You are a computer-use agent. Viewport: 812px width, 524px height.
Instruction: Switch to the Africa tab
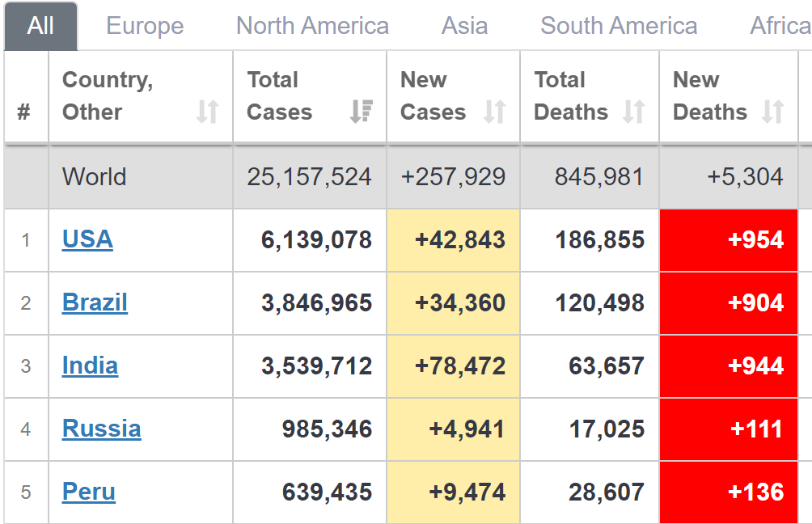781,26
